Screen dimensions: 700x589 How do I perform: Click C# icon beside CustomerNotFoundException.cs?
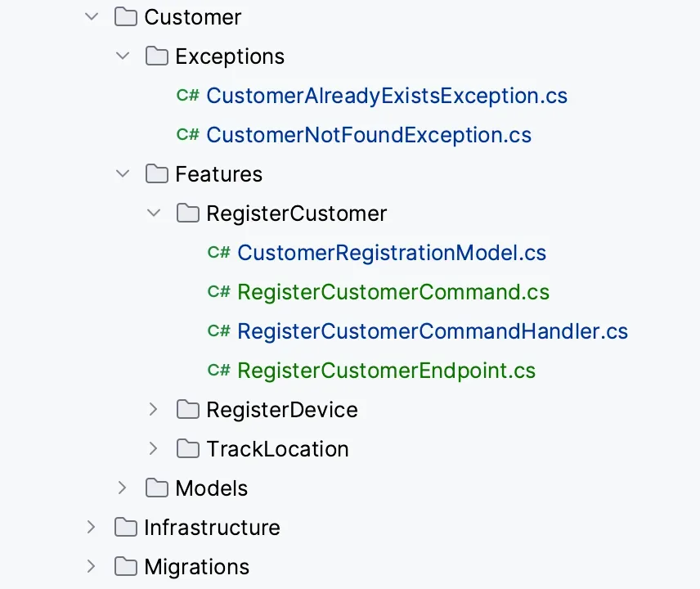coord(187,135)
